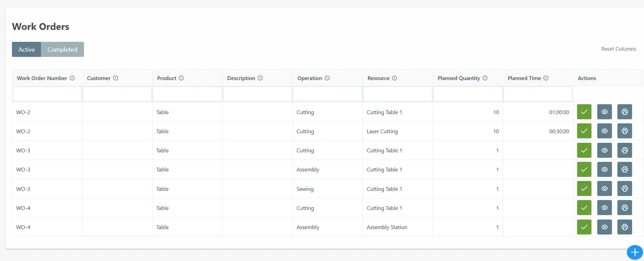Show the Operation column info tooltip icon
The width and height of the screenshot is (644, 261).
[327, 78]
